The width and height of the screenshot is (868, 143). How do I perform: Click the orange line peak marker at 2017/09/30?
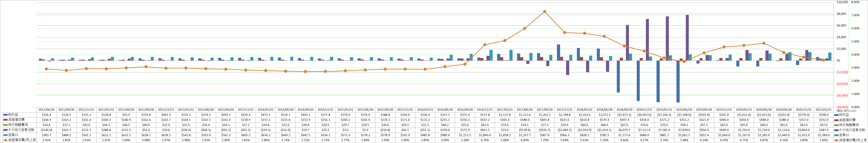coord(544,11)
